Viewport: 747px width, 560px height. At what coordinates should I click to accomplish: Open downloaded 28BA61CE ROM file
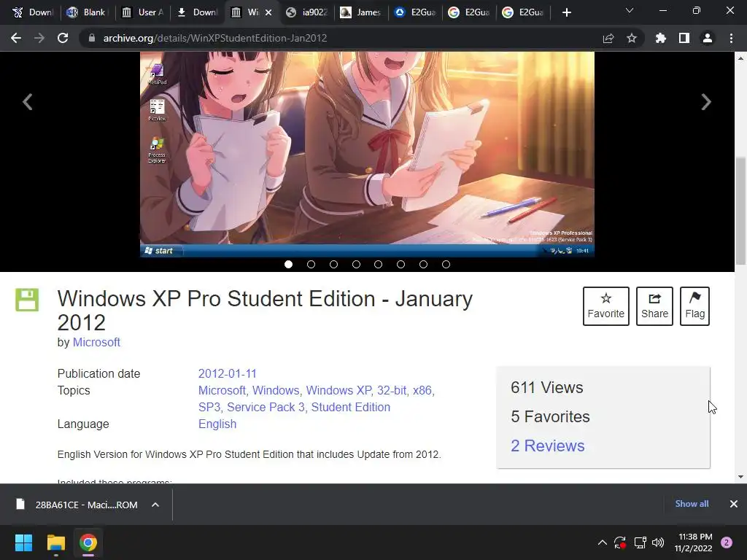(79, 505)
